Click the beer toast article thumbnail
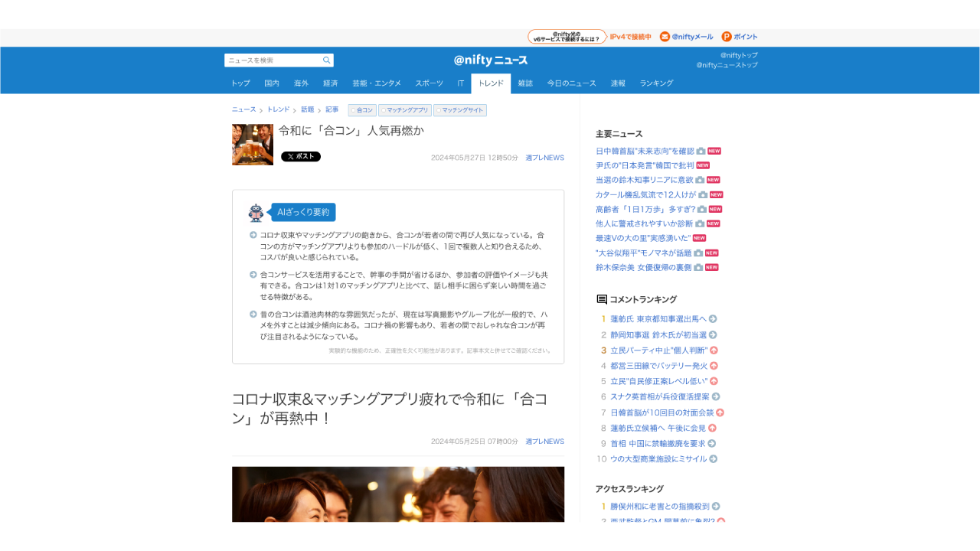This screenshot has width=980, height=551. (253, 145)
